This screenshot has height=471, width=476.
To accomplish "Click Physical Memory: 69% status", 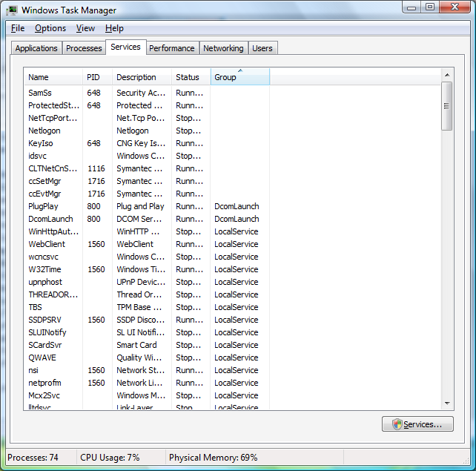I will (213, 458).
